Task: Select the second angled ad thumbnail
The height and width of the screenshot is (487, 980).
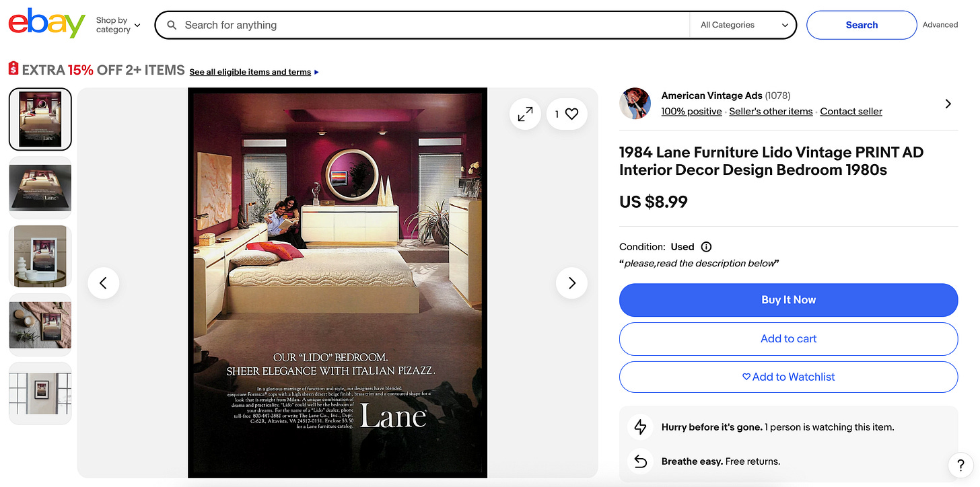Action: [x=40, y=188]
